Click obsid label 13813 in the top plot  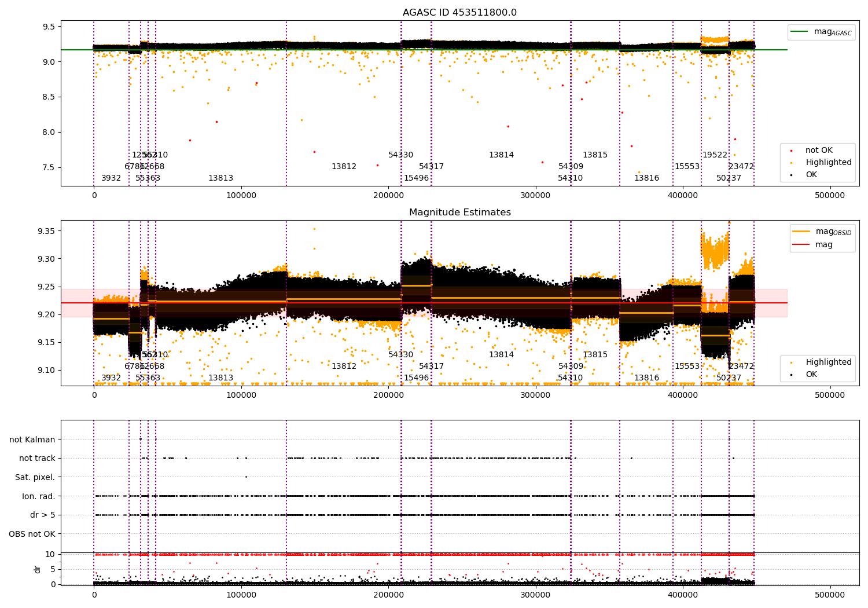tap(220, 178)
